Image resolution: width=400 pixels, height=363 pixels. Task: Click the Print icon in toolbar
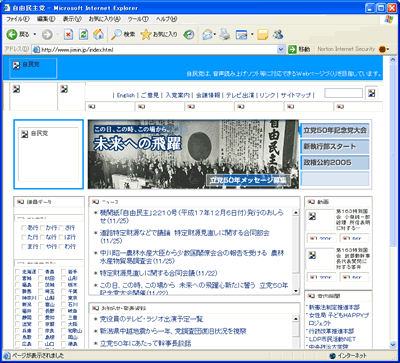pyautogui.click(x=225, y=34)
